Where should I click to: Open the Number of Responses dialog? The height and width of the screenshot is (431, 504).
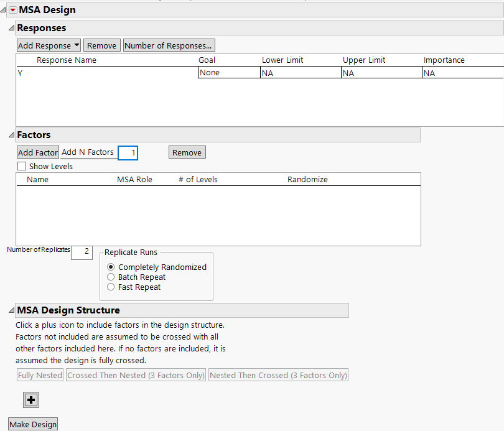coord(169,45)
